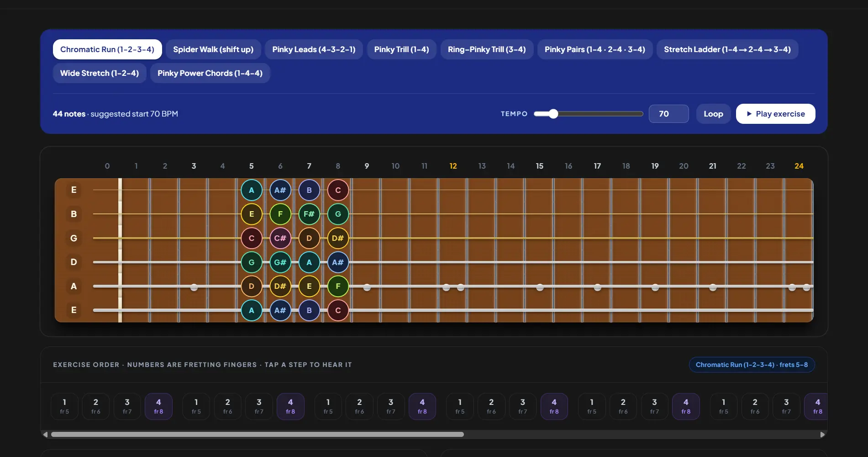Toggle the Loop button
This screenshot has height=457, width=868.
(713, 114)
